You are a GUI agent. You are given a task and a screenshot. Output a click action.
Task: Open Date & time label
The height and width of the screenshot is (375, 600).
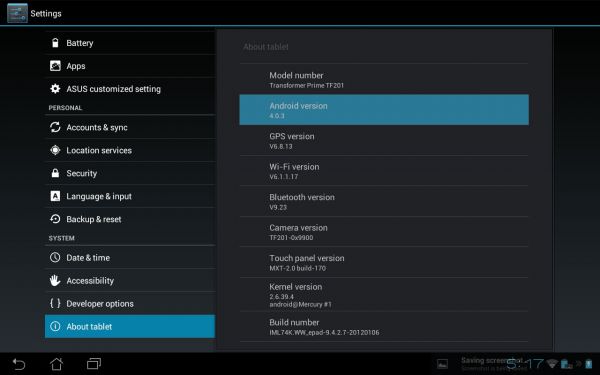point(88,258)
